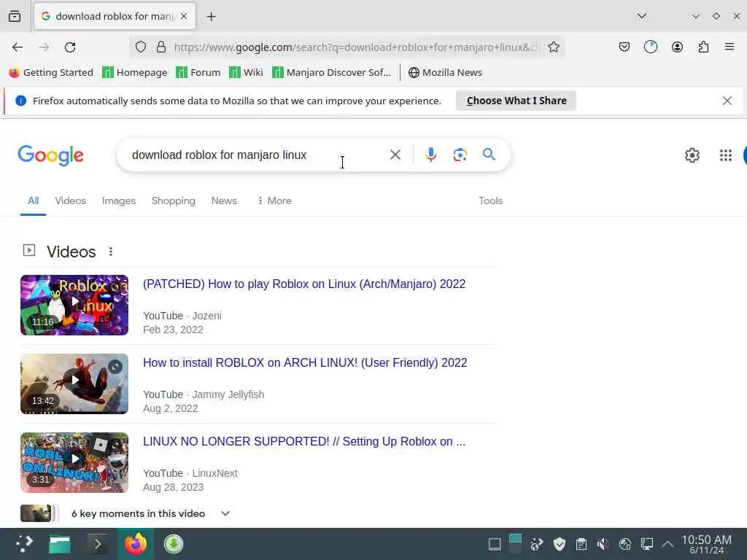The width and height of the screenshot is (747, 560).
Task: Open Videos section three-dot options
Action: pyautogui.click(x=111, y=252)
